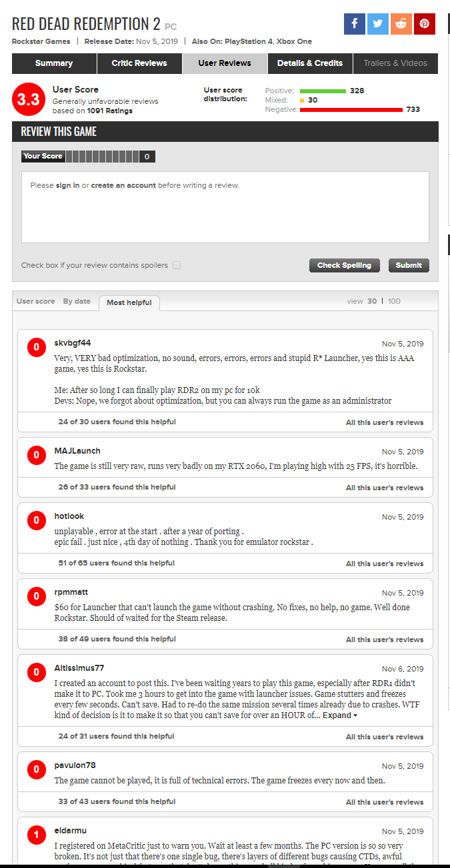This screenshot has height=868, width=450.
Task: Click inside the review text area
Action: pos(225,207)
